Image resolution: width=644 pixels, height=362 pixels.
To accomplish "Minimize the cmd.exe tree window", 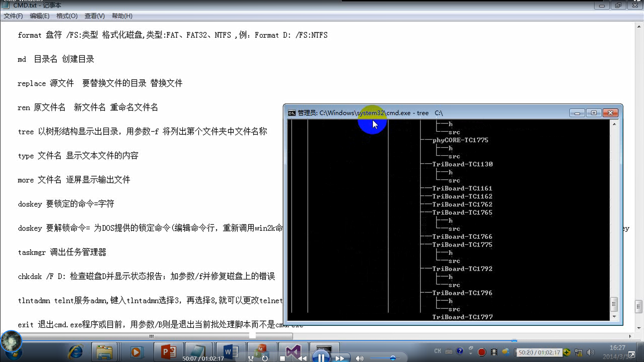I will (x=577, y=113).
